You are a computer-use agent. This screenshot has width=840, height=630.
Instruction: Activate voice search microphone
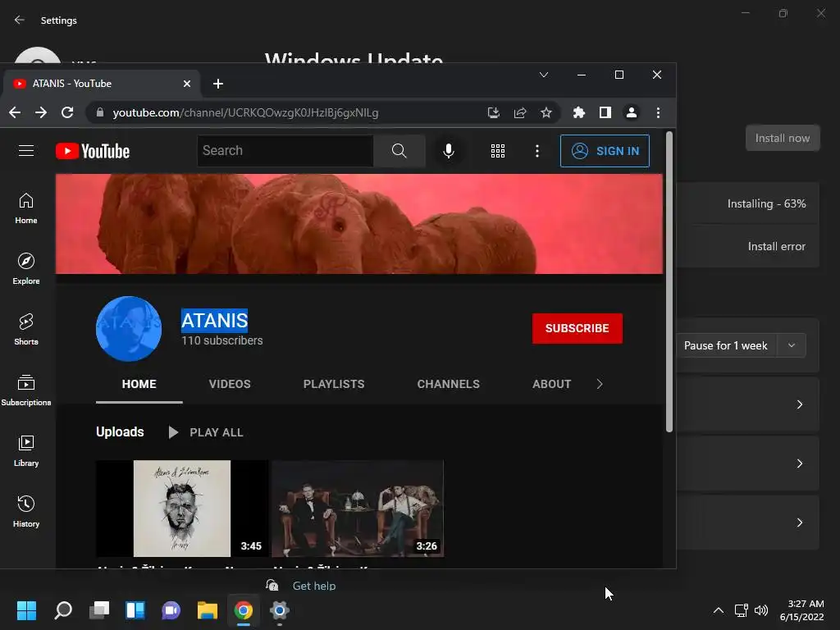pyautogui.click(x=449, y=151)
